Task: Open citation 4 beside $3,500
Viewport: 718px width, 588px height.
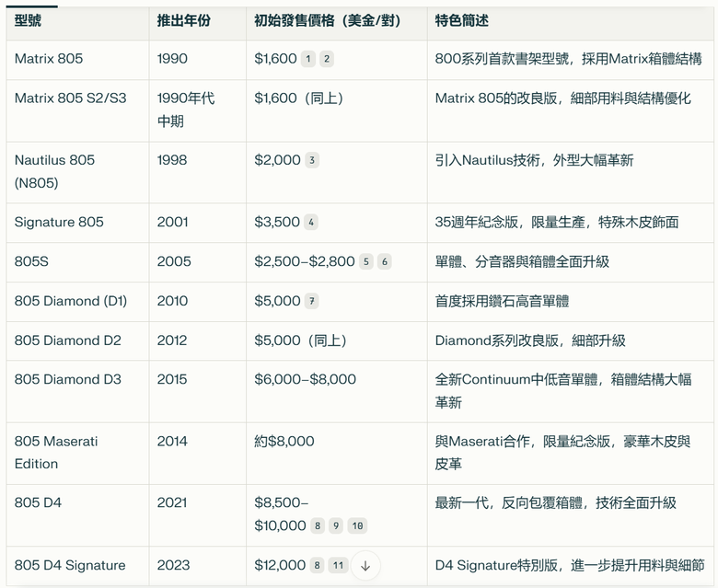Action: pos(311,223)
